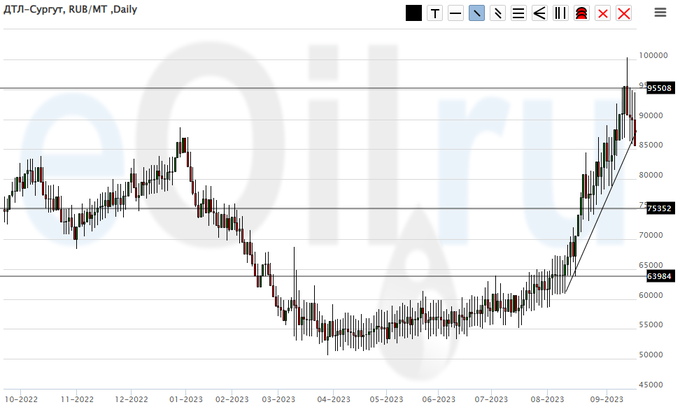Click the 63984 price level label
Viewport: 680px width, 407px height.
[x=659, y=275]
